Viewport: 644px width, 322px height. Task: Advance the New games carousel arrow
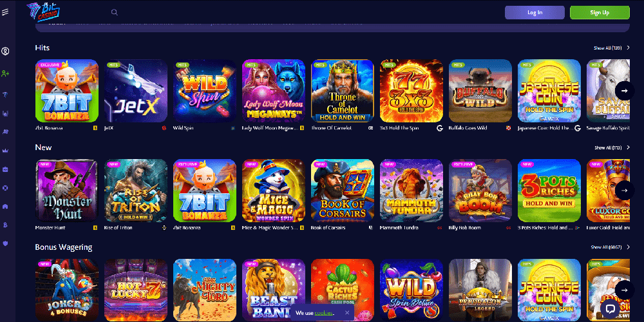click(625, 190)
